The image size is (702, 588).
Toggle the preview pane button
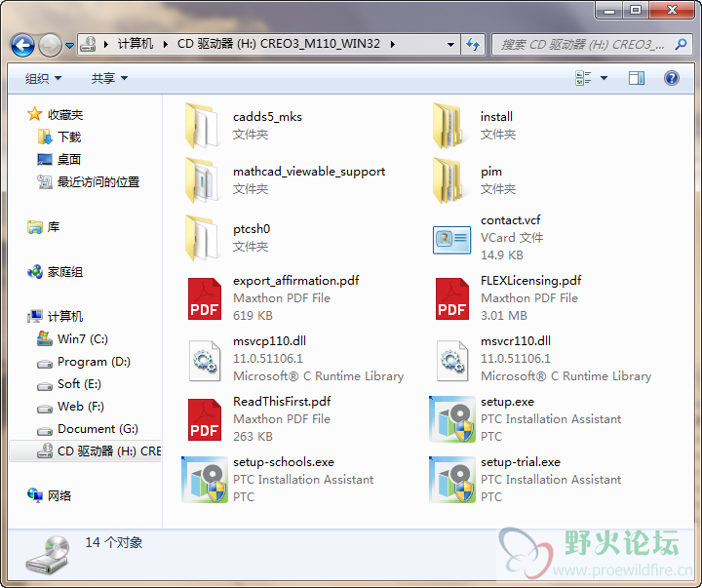tap(636, 78)
